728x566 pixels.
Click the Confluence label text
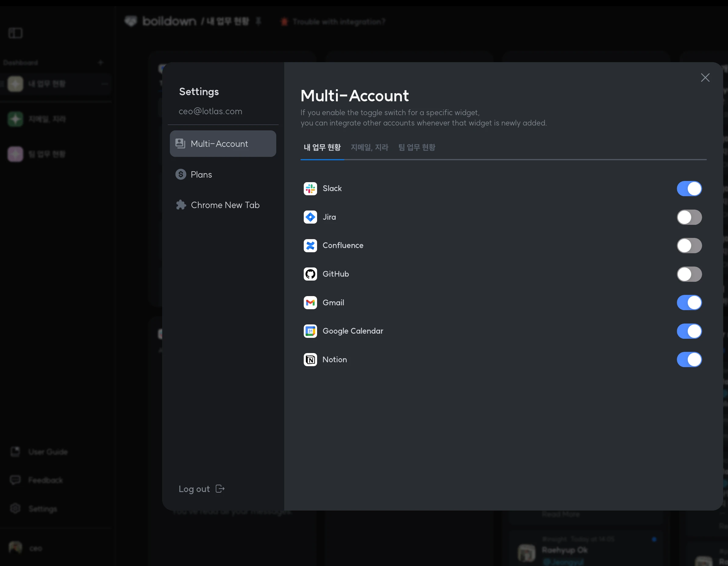click(x=343, y=246)
